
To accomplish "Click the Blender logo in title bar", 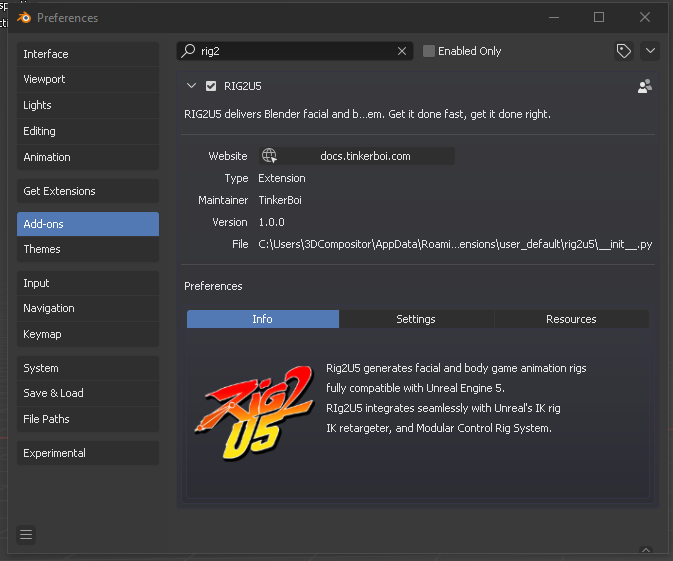I will (x=22, y=17).
